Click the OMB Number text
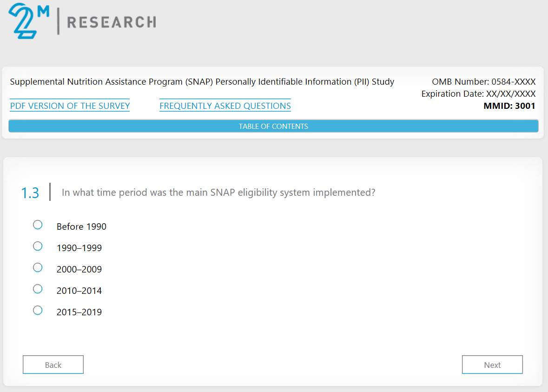The image size is (548, 392). point(483,82)
